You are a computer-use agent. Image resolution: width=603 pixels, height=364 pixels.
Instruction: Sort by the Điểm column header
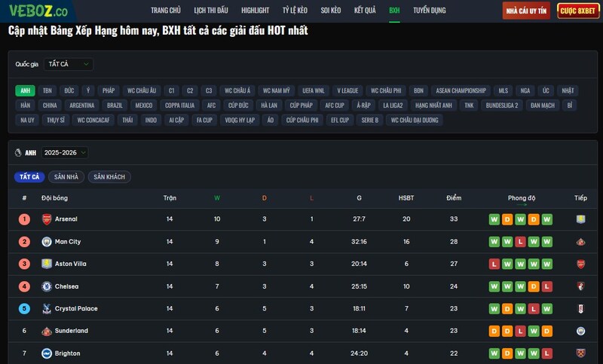click(453, 198)
